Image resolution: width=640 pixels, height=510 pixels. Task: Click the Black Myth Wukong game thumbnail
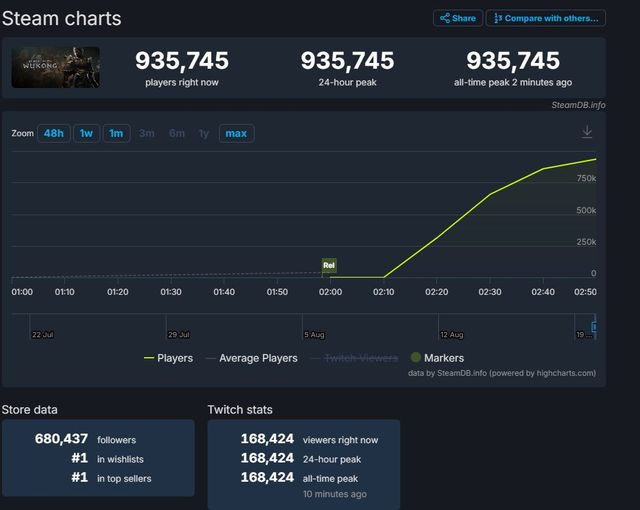point(55,67)
